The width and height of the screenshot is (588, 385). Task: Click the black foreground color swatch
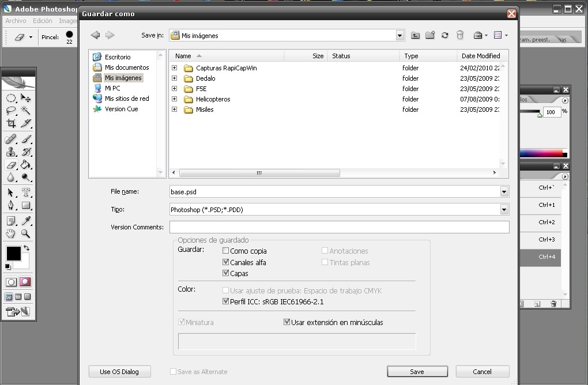(13, 254)
